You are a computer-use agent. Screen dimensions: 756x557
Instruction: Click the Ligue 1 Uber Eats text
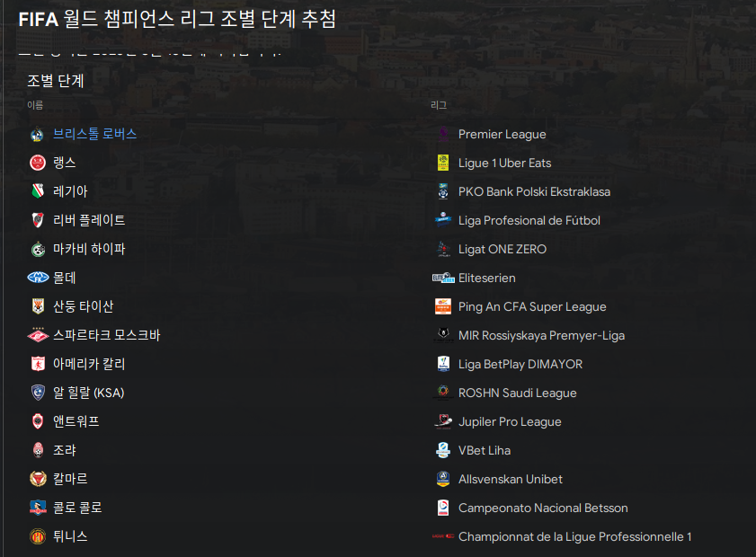(x=505, y=164)
